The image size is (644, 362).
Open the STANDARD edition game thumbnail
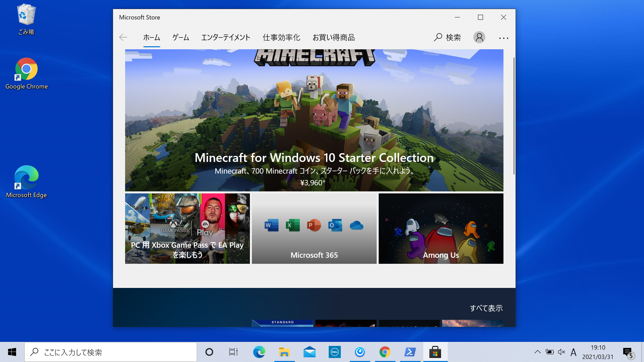pyautogui.click(x=282, y=323)
